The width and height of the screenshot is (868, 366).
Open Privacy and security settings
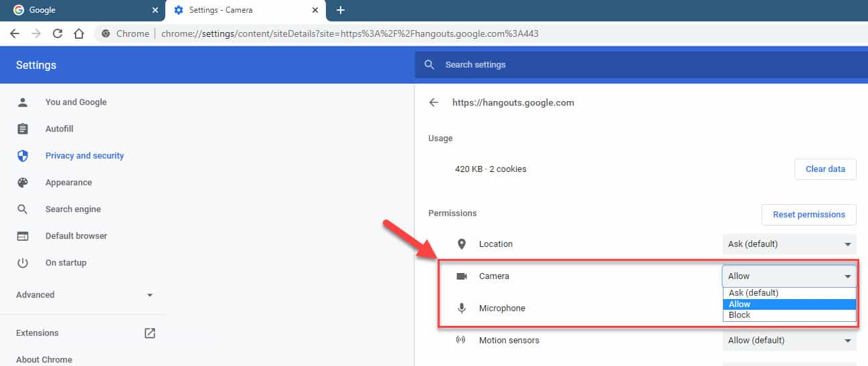(x=84, y=156)
